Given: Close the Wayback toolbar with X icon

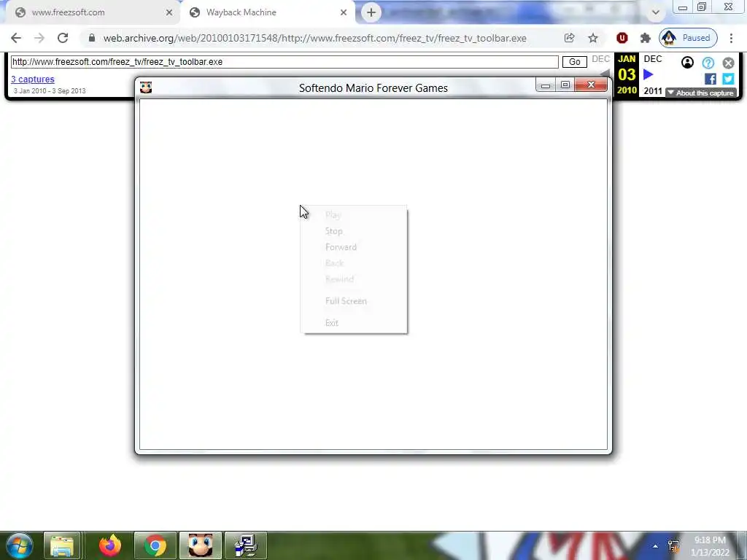Looking at the screenshot, I should tap(728, 63).
